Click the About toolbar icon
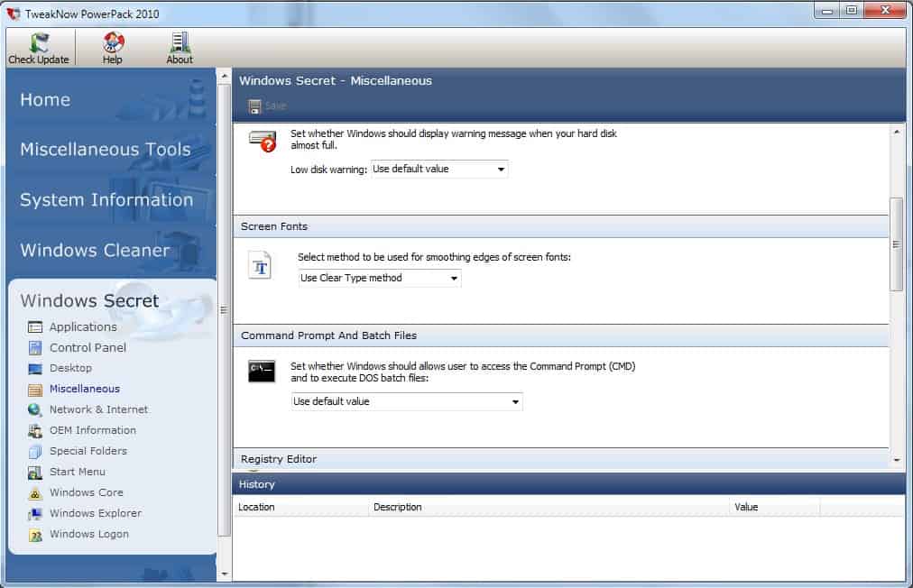The image size is (913, 588). [180, 42]
